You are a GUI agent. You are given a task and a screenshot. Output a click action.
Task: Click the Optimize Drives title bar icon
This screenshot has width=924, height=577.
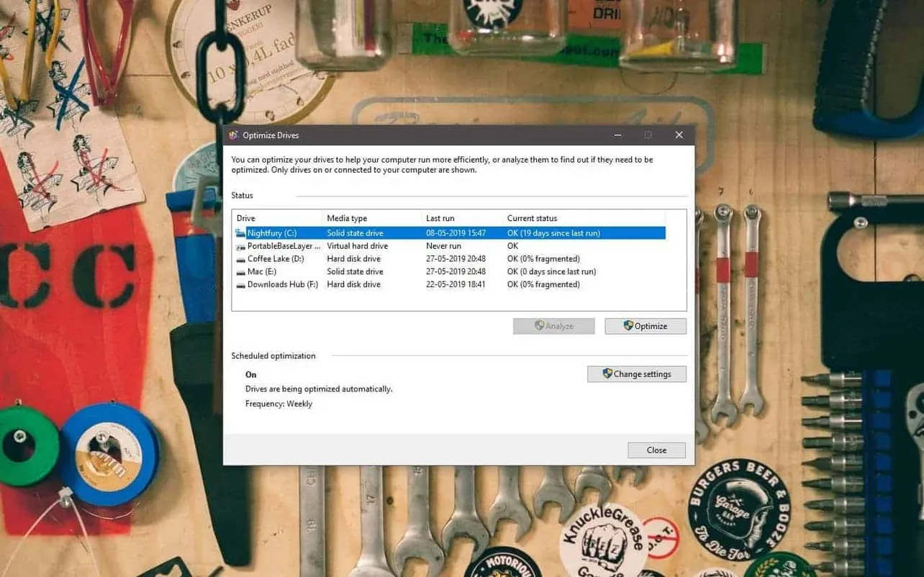pyautogui.click(x=234, y=135)
